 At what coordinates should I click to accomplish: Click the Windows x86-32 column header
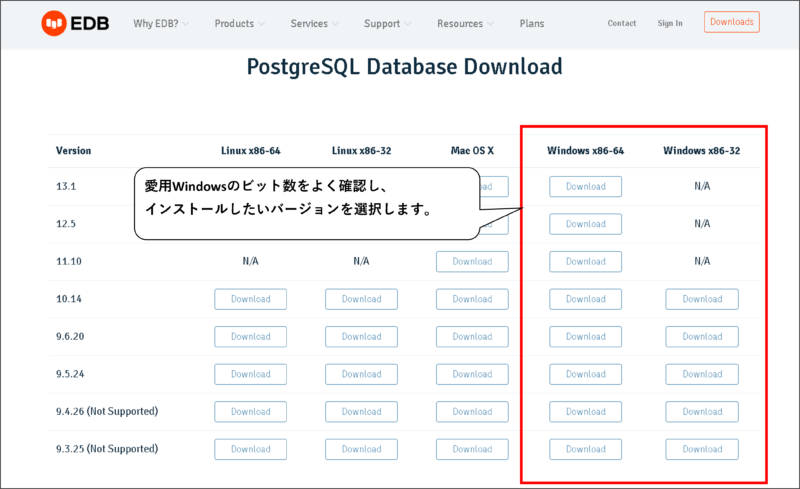(x=702, y=151)
